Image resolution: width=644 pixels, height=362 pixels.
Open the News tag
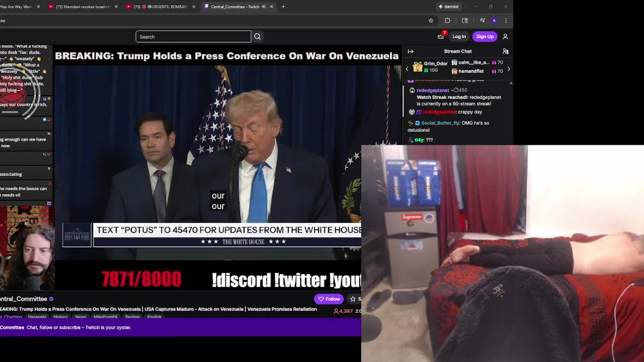pyautogui.click(x=80, y=317)
